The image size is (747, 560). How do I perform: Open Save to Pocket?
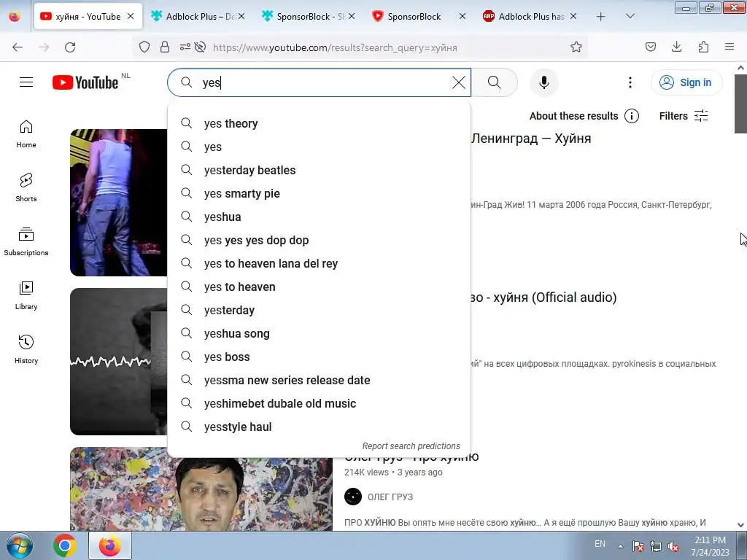tap(650, 47)
